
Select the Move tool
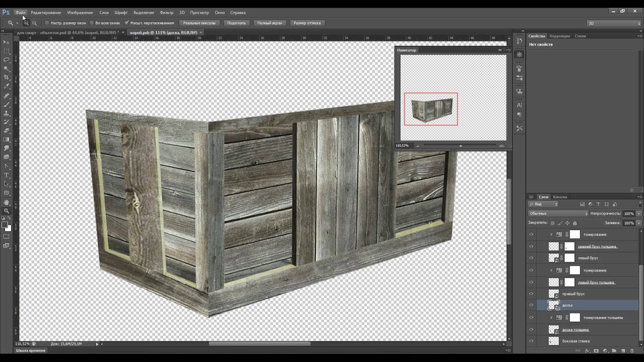[7, 42]
